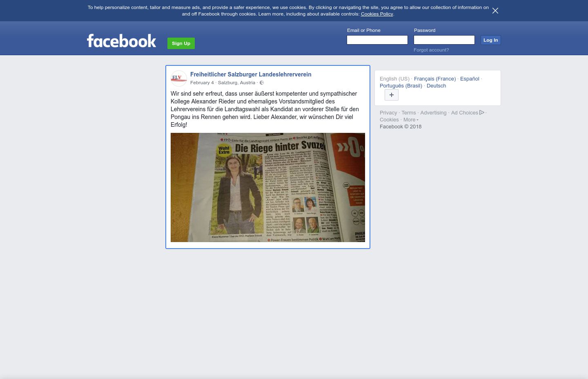Open the newspaper photo in the post
This screenshot has width=588, height=379.
tap(268, 187)
